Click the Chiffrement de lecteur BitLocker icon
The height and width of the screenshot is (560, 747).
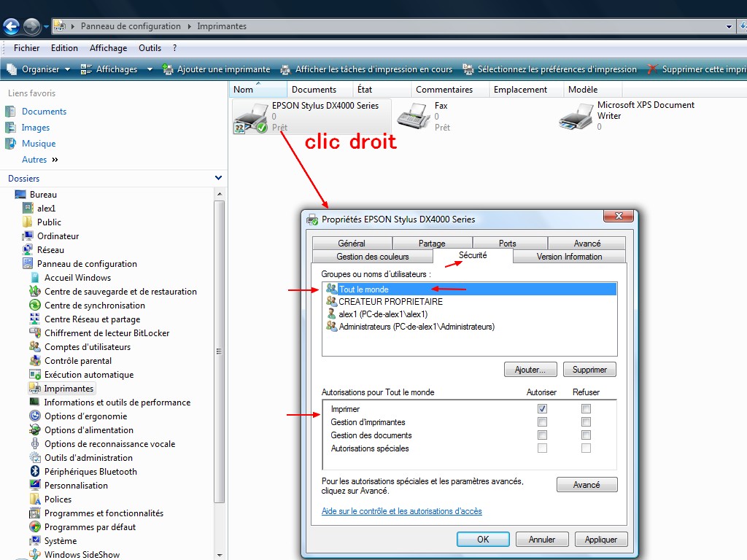point(35,332)
